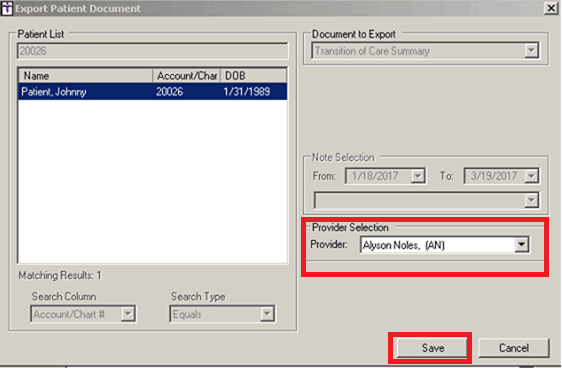Select the Patient, Johnny row

point(153,92)
